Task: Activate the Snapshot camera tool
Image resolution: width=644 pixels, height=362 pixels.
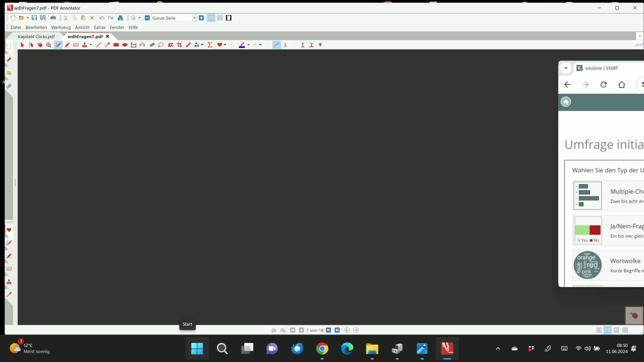Action: pos(171,45)
